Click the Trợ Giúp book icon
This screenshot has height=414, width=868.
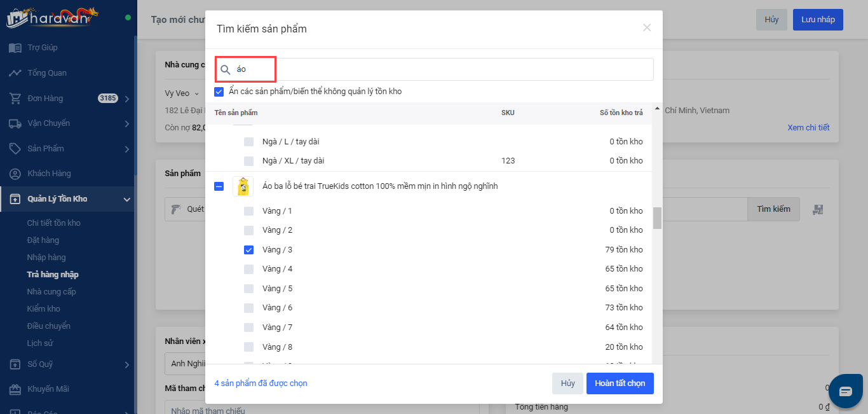15,48
